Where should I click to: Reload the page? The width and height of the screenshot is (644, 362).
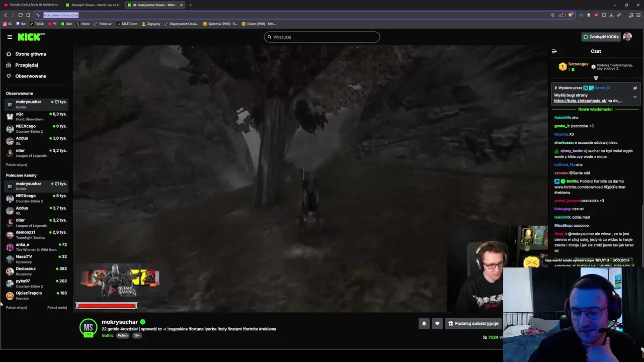20,15
